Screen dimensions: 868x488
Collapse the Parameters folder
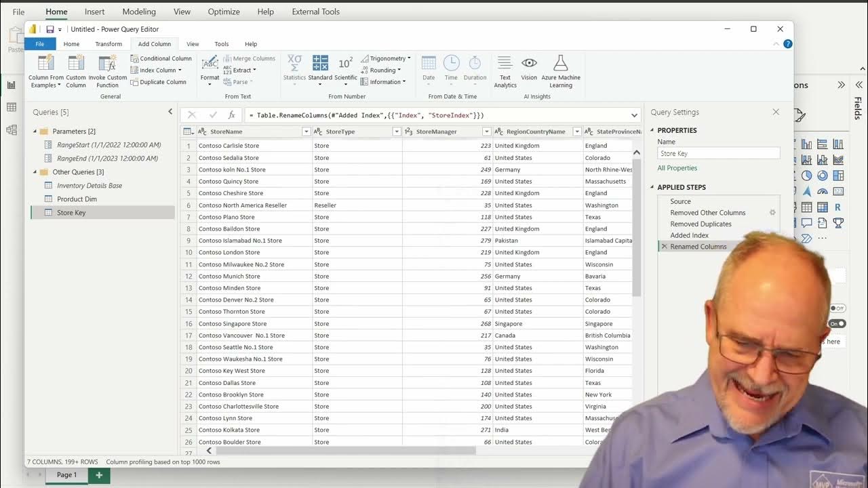click(35, 131)
